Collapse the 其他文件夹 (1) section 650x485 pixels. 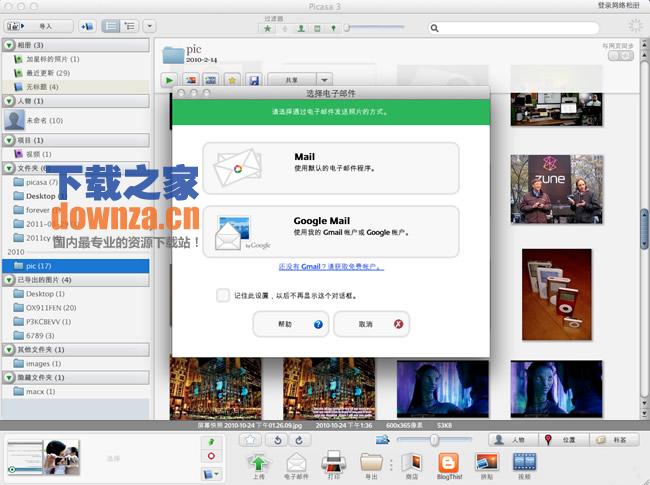[9, 350]
